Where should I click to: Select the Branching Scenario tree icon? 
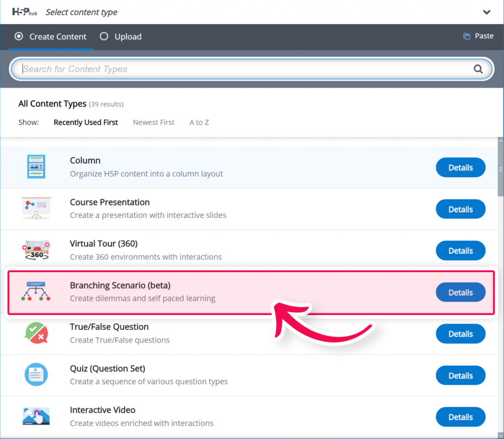[x=35, y=291]
